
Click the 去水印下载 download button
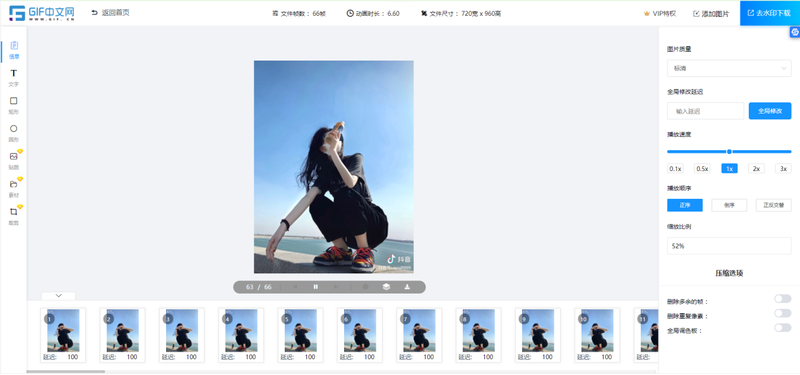click(x=770, y=13)
